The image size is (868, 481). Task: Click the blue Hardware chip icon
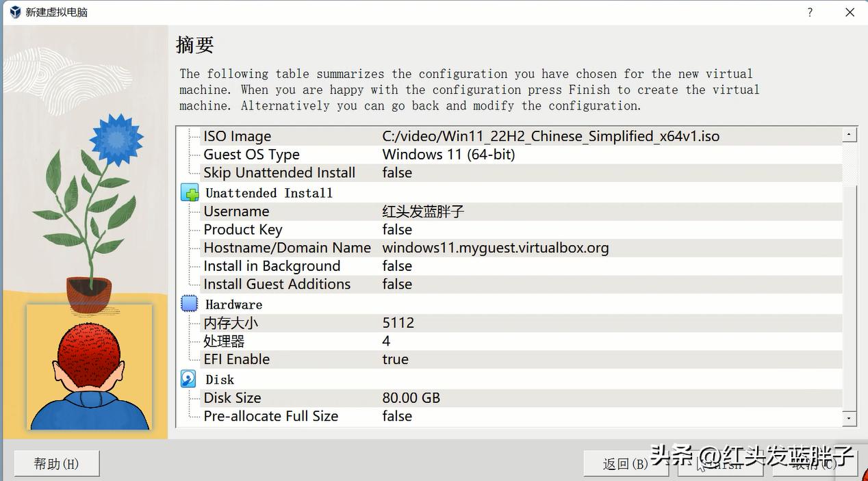189,304
